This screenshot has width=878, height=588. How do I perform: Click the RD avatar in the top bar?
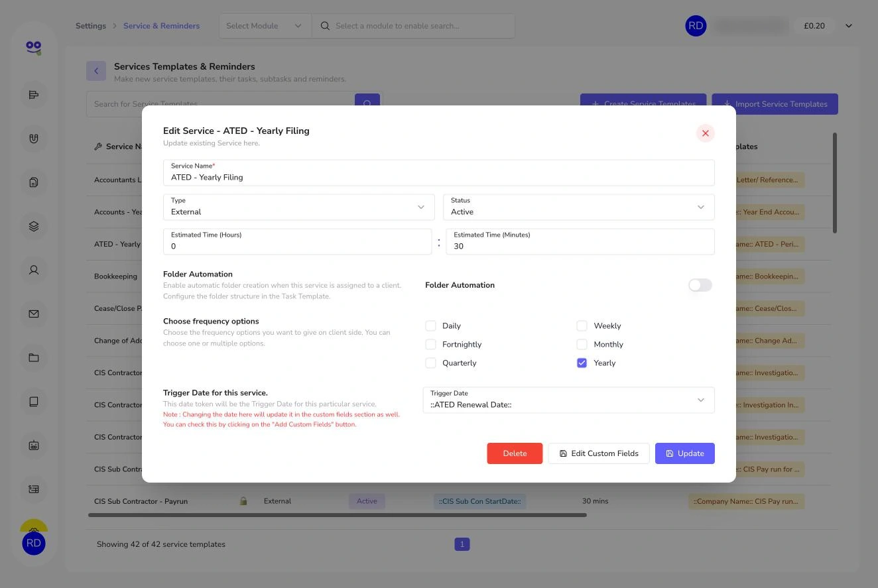[696, 26]
